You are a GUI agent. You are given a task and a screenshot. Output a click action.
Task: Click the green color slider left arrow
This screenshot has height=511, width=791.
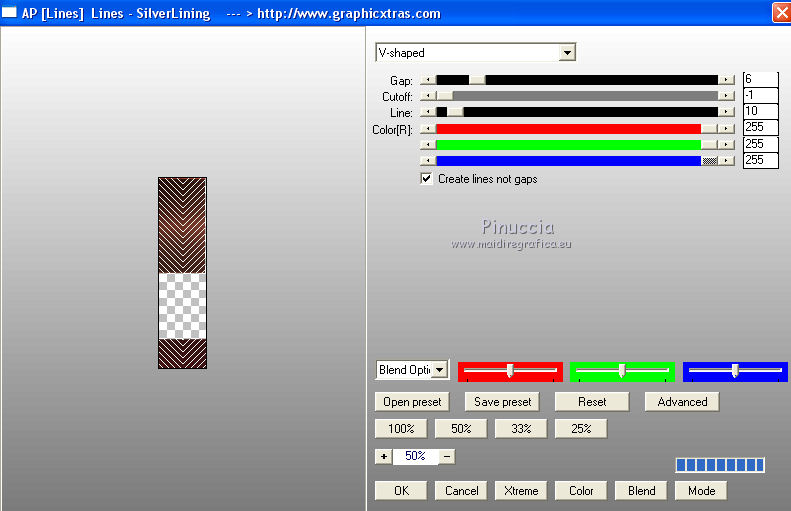pos(428,145)
